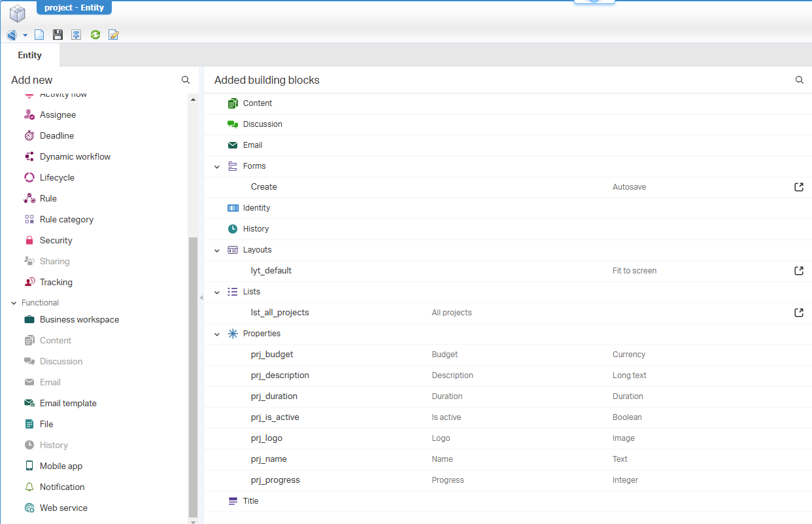This screenshot has width=812, height=524.
Task: Click the Save floppy disk toolbar icon
Action: pos(58,35)
